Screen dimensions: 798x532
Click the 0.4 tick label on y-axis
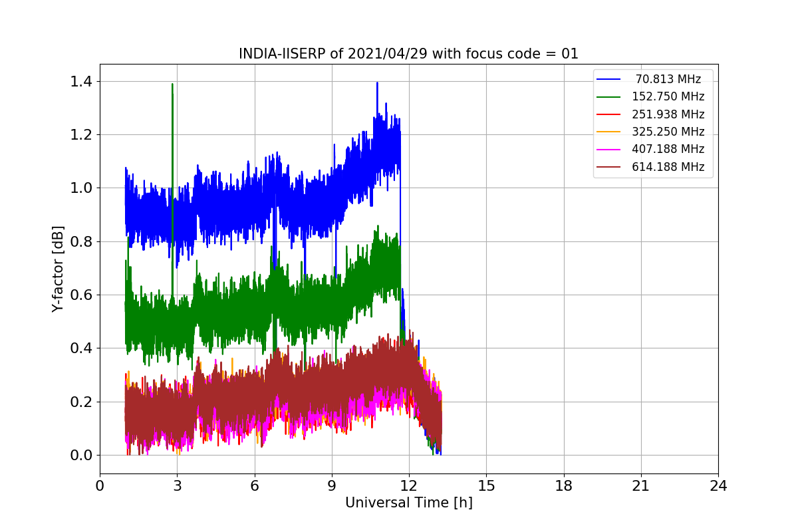click(81, 348)
